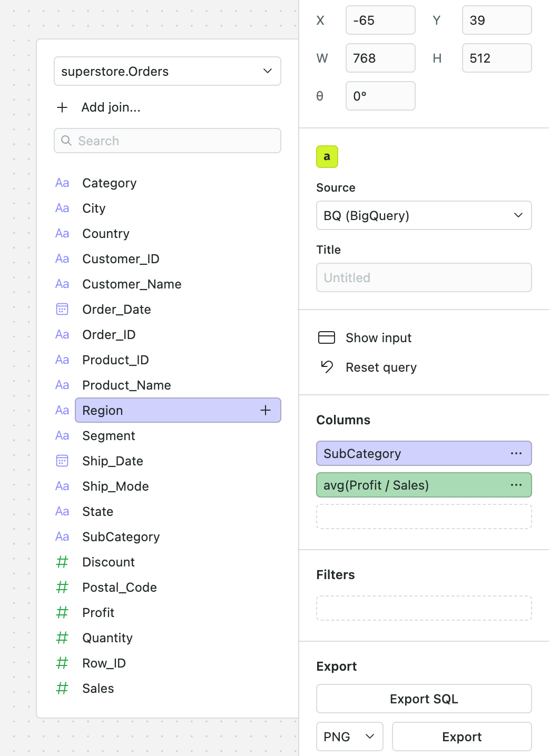
Task: Click the Reset query undo icon
Action: [x=327, y=367]
